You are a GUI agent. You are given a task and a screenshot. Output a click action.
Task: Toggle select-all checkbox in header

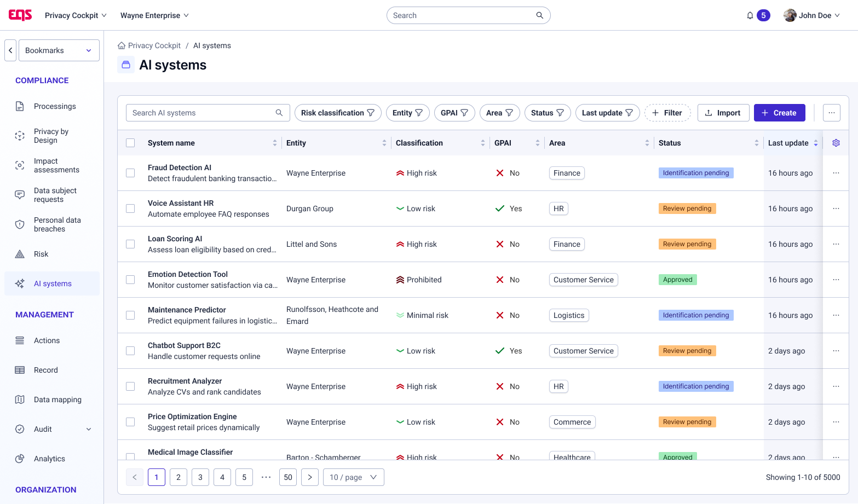[x=130, y=143]
